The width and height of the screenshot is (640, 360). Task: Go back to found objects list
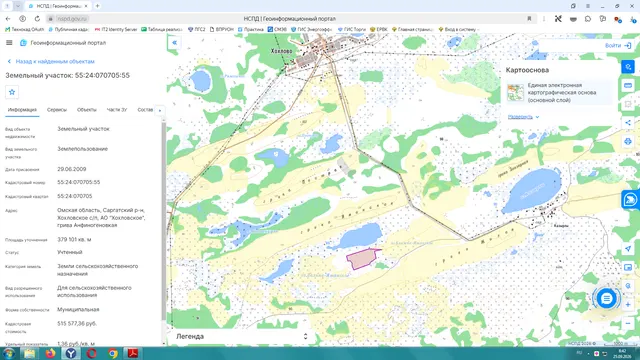51,61
